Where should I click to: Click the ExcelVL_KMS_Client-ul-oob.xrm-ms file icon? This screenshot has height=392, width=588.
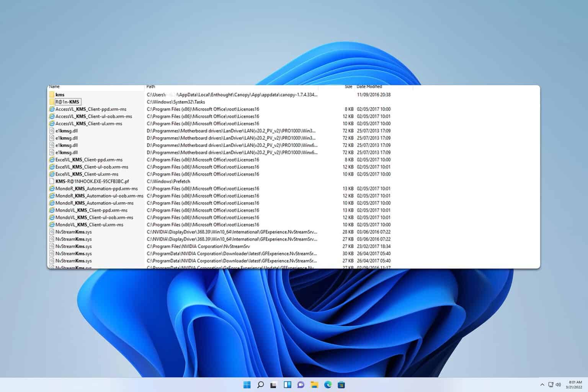52,167
